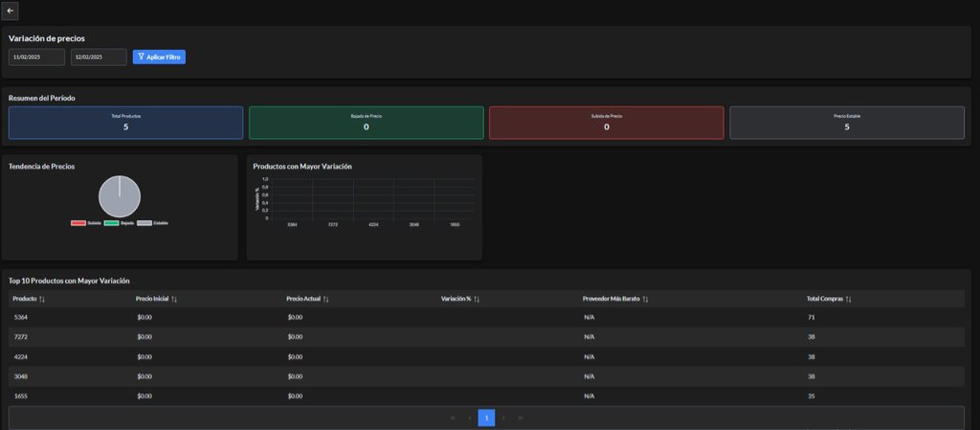Click the Total Productos summary card
Viewport: 980px width, 430px height.
pos(125,123)
